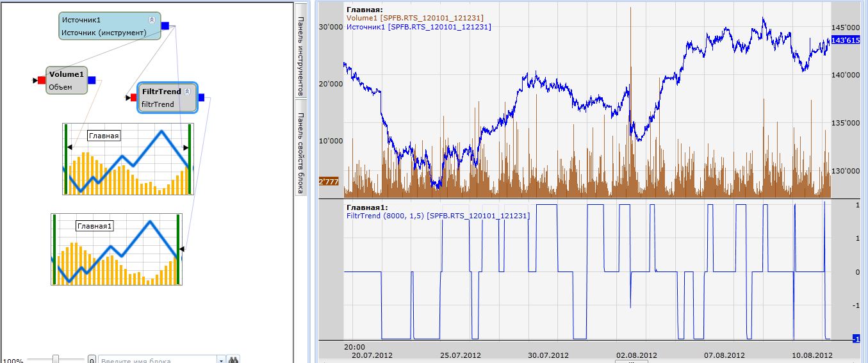The width and height of the screenshot is (868, 363).
Task: Select the Volume1 Объем block
Action: tap(67, 81)
